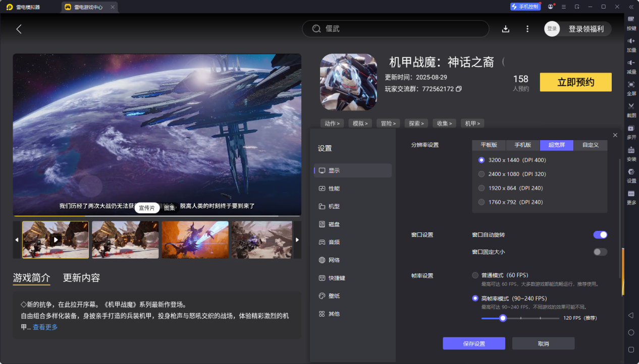Image resolution: width=639 pixels, height=364 pixels.
Task: Click 登录领福利 login bonus button
Action: coord(586,29)
